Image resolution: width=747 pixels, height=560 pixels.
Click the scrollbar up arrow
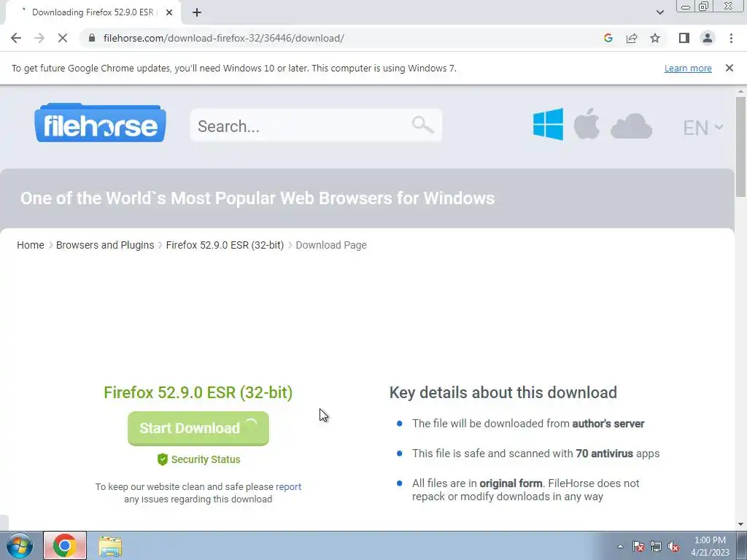(740, 91)
